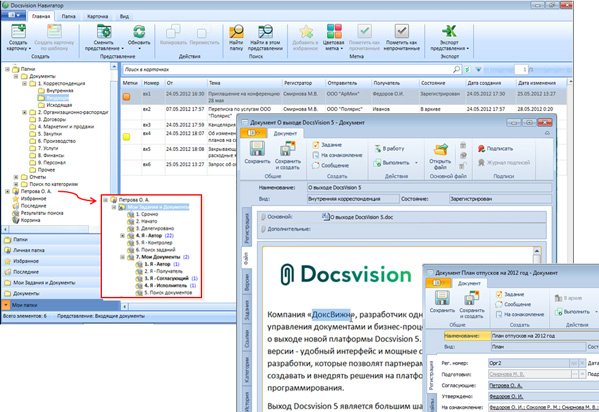Collapse the 1. Корреспонденция folder node
Image resolution: width=599 pixels, height=412 pixels.
pos(24,83)
